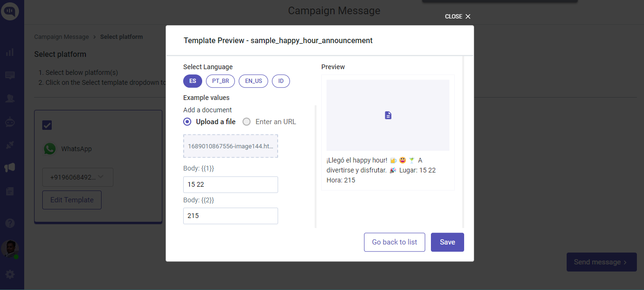Open the settings gear icon
The height and width of the screenshot is (290, 644).
10,274
